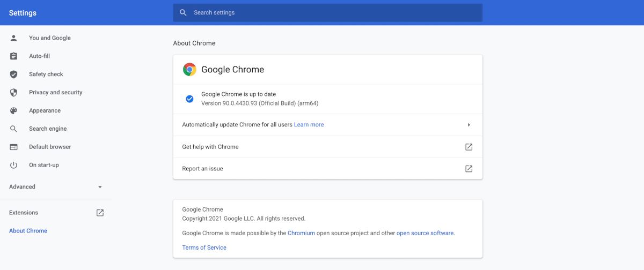This screenshot has height=270, width=644.
Task: Click Copyright 2021 Google LLC text
Action: [244, 219]
